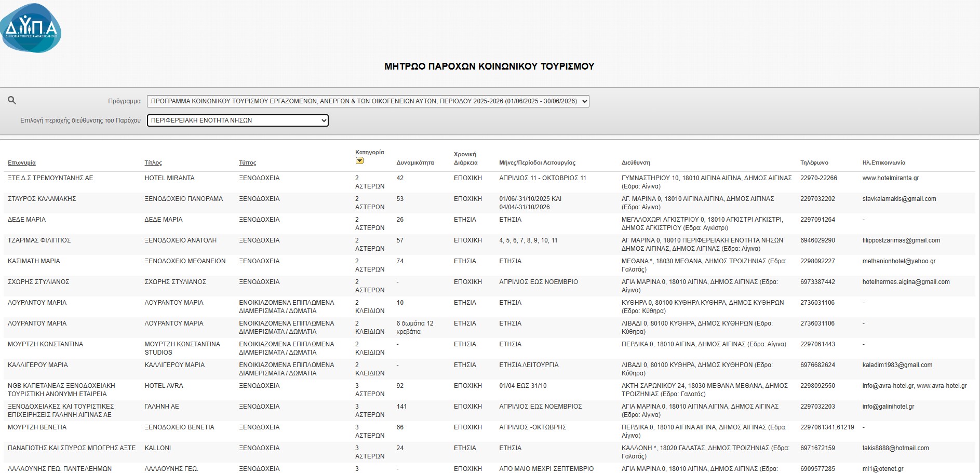This screenshot has height=473, width=980.
Task: Click methanionhotel@yahoo.gr email text
Action: click(x=899, y=261)
